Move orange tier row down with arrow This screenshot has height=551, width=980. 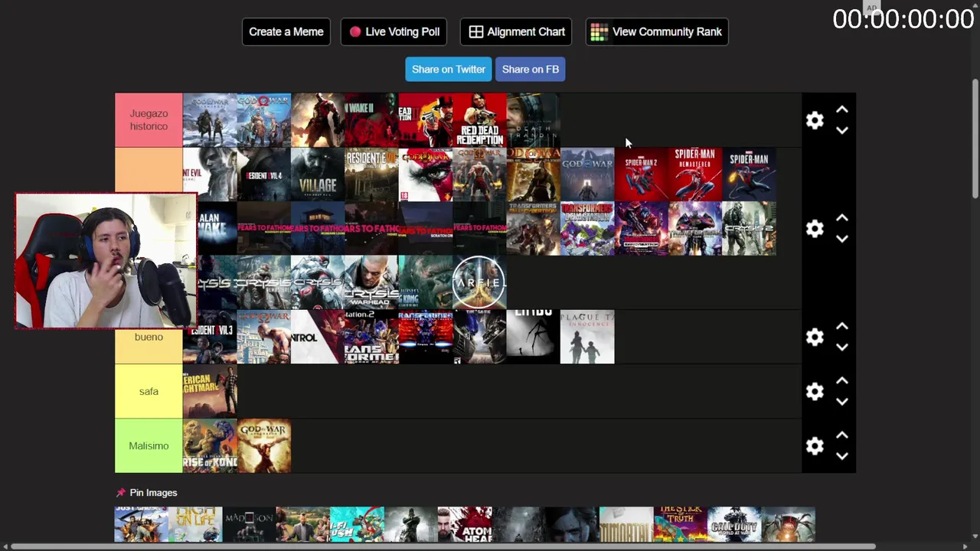pyautogui.click(x=842, y=240)
